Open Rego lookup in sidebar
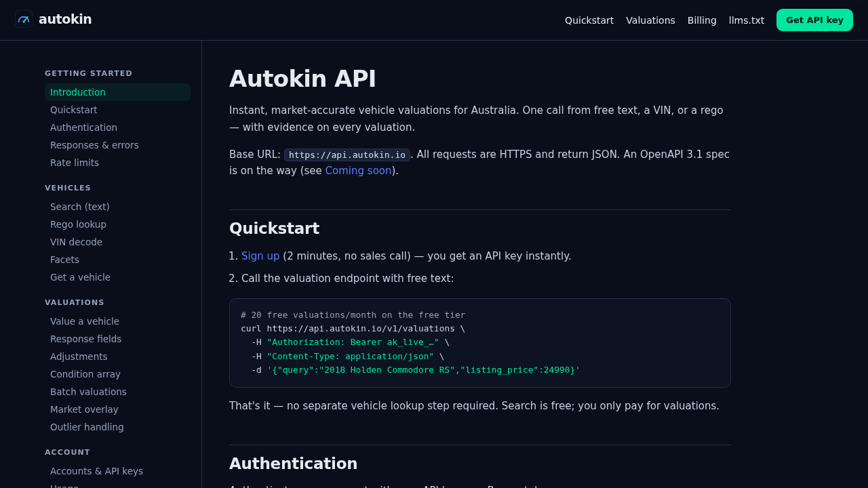This screenshot has width=868, height=488. click(117, 224)
